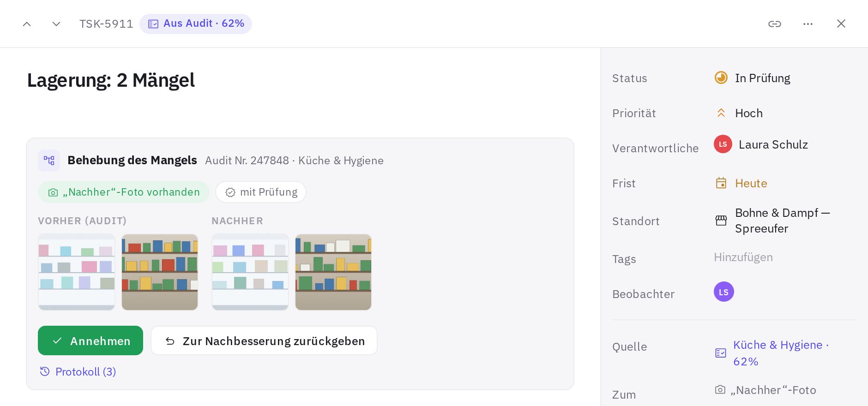
Task: Change the deadline 'Heute'
Action: point(741,183)
